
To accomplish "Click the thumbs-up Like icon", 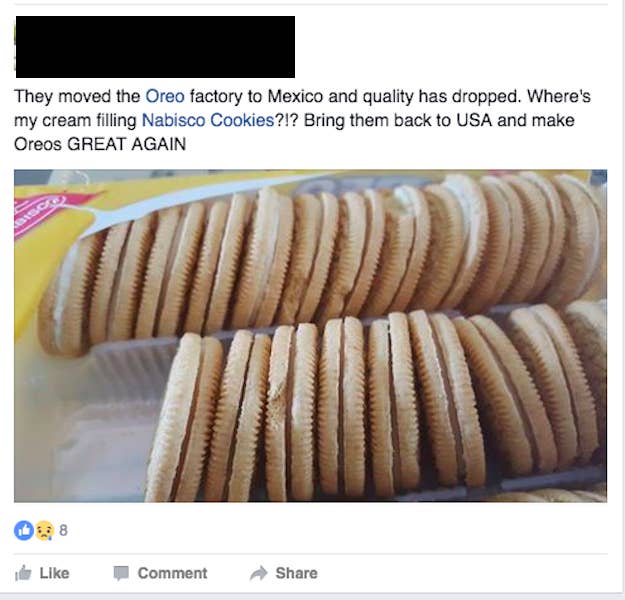I will pos(23,573).
